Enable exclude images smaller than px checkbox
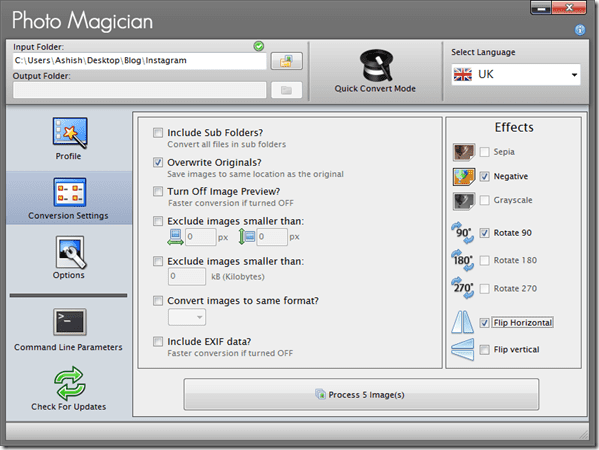Image resolution: width=599 pixels, height=450 pixels. tap(158, 221)
